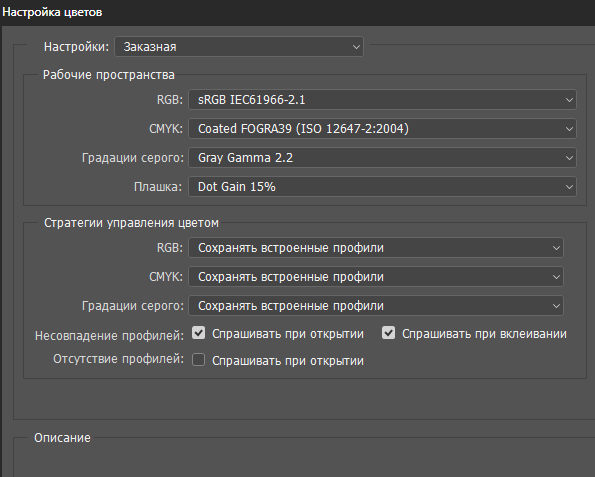This screenshot has width=595, height=477.
Task: Expand the sRGB IEC61966-2.1 working space dropdown
Action: 382,100
